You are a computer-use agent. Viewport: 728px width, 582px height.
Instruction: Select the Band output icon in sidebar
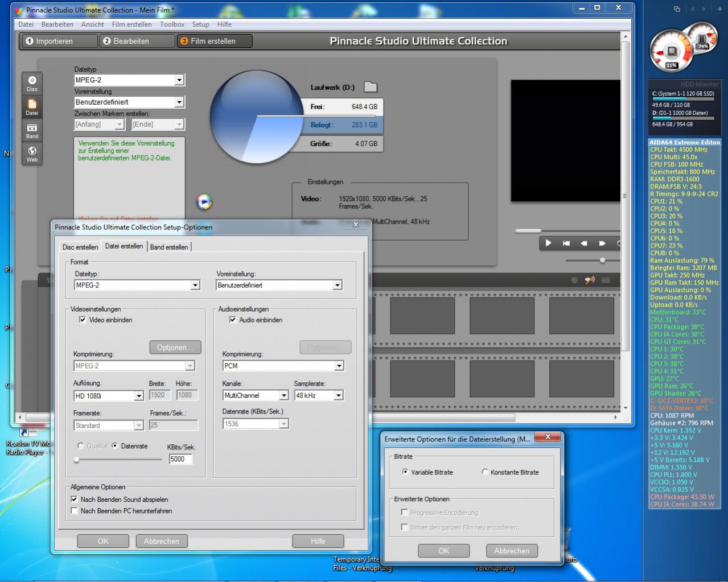(32, 131)
